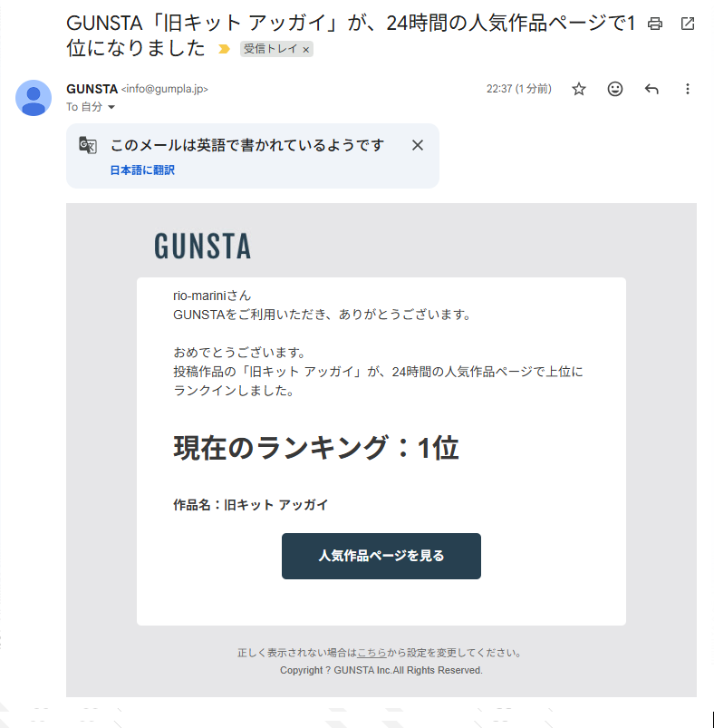
Task: Remove the 受信トレイ label with its x
Action: 305,50
